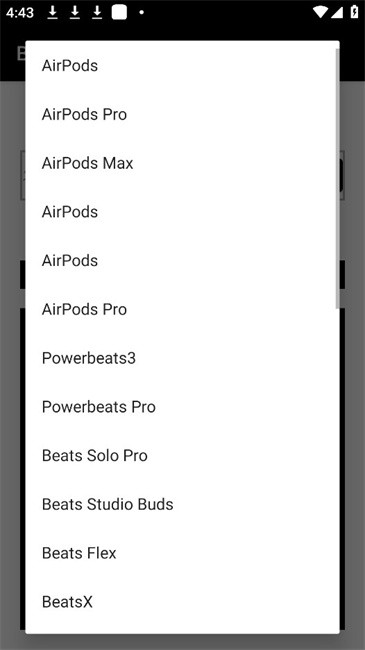
Task: Select the topmost AirPods entry in list
Action: tap(182, 65)
